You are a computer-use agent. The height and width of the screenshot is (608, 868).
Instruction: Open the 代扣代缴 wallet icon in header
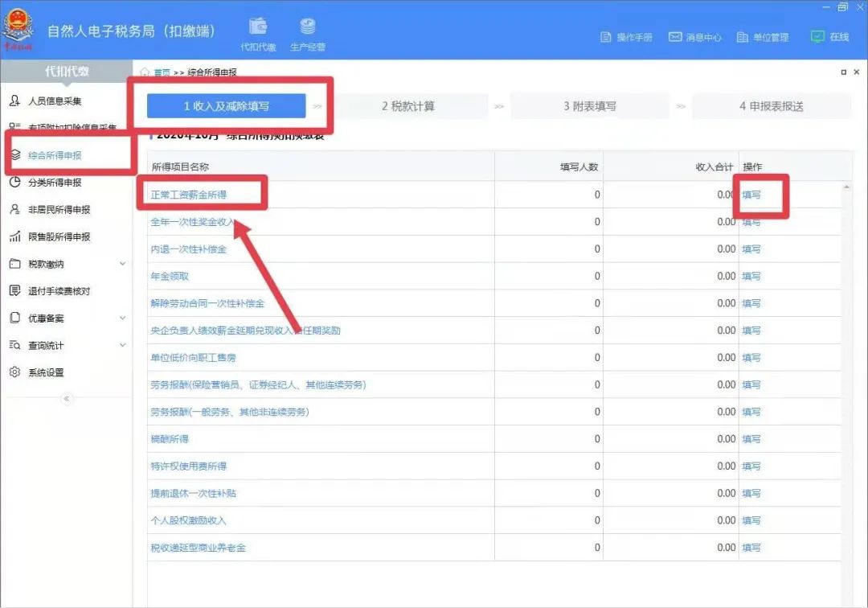point(258,26)
